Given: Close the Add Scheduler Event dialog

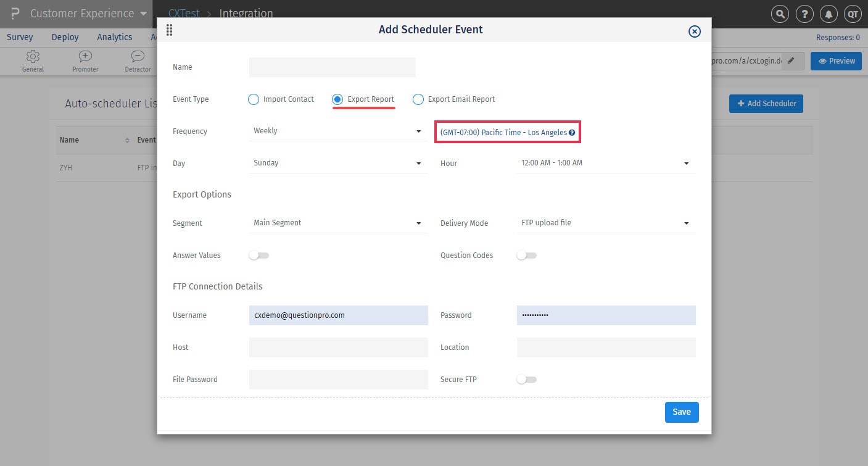Looking at the screenshot, I should (695, 31).
